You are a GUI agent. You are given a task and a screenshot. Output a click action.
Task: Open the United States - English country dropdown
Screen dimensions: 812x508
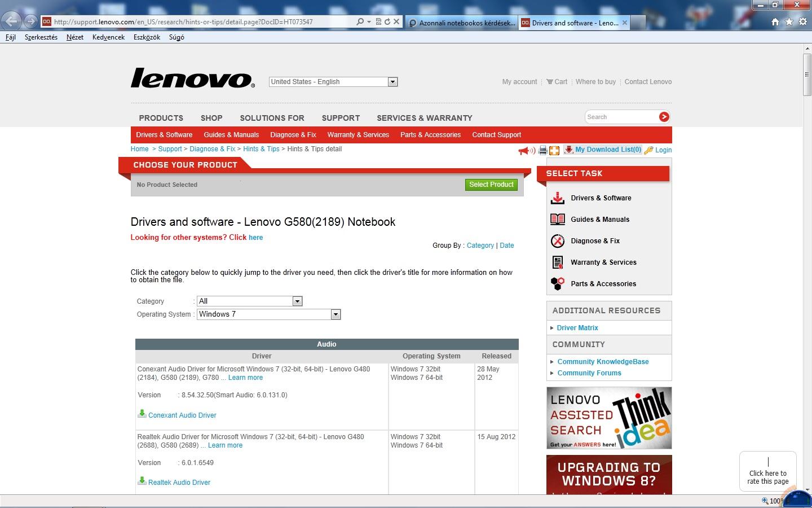pyautogui.click(x=333, y=82)
